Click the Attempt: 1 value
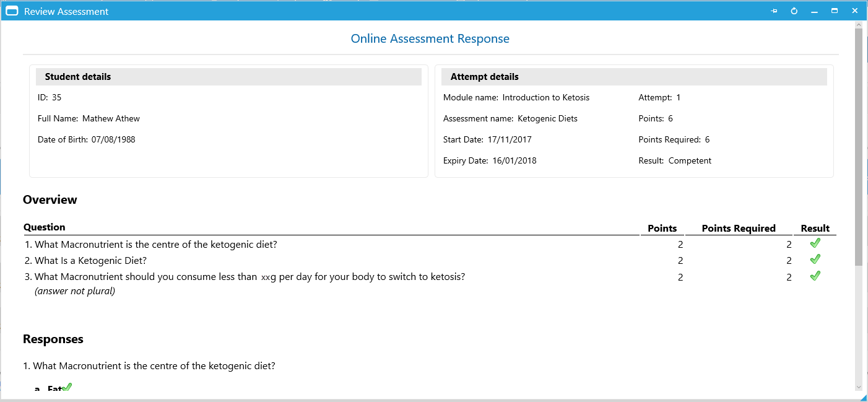 pos(679,97)
